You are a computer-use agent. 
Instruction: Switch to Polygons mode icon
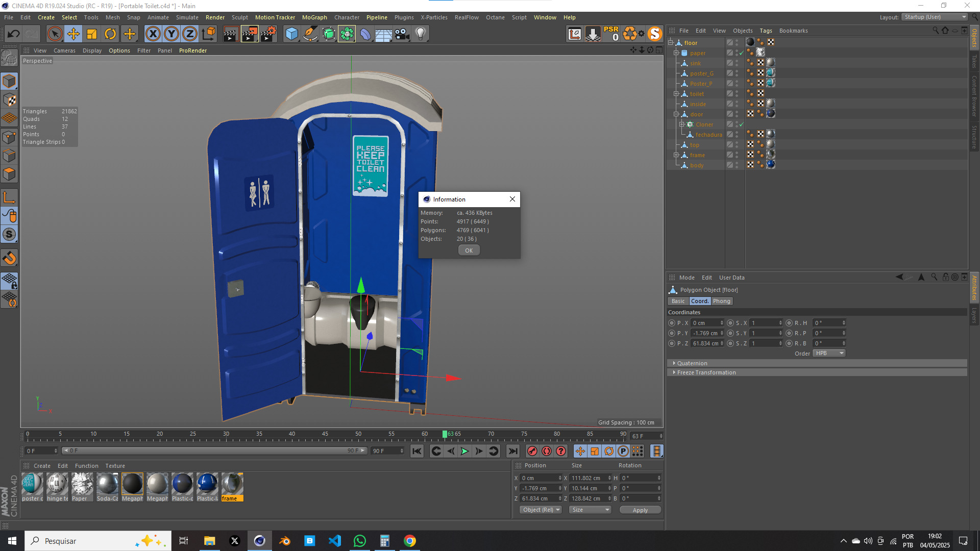point(9,174)
